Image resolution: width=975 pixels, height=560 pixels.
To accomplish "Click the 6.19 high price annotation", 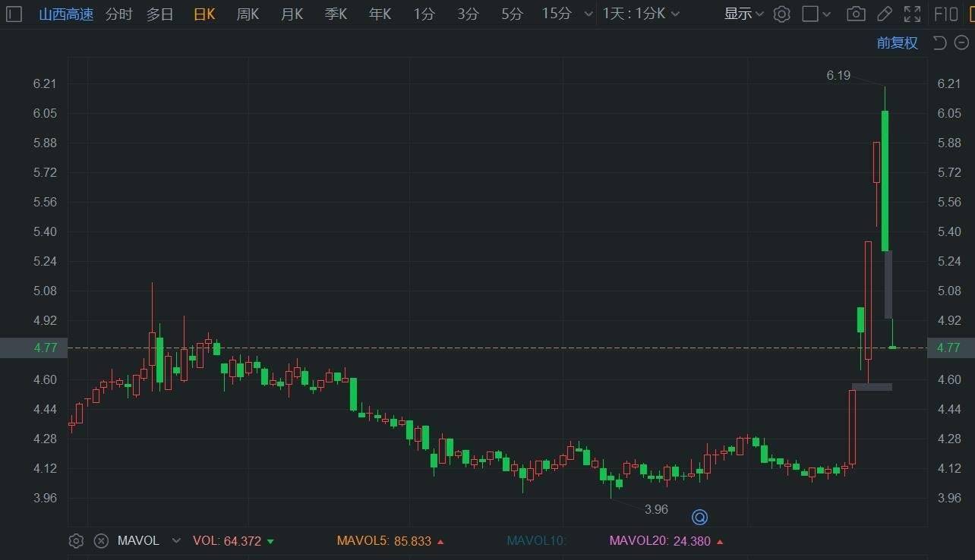I will tap(838, 76).
